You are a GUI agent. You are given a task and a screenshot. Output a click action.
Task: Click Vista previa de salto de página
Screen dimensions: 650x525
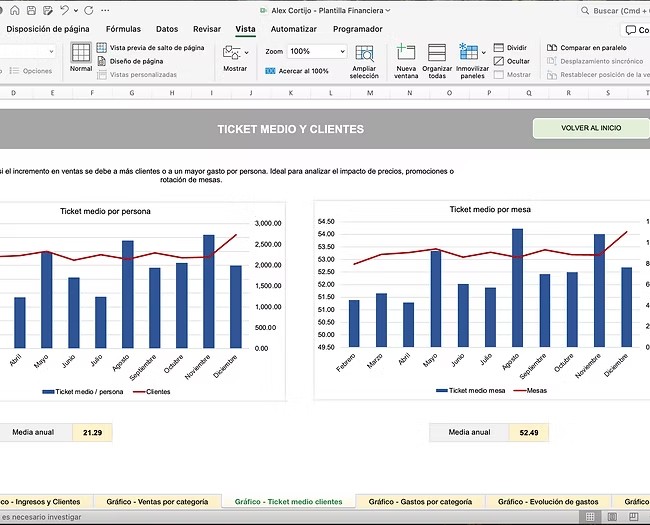pos(156,47)
